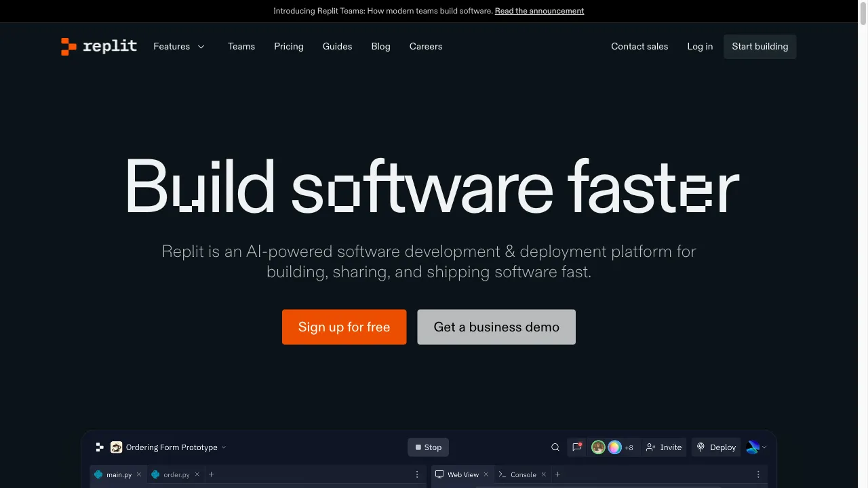Click the first collaborator avatar

pos(598,447)
